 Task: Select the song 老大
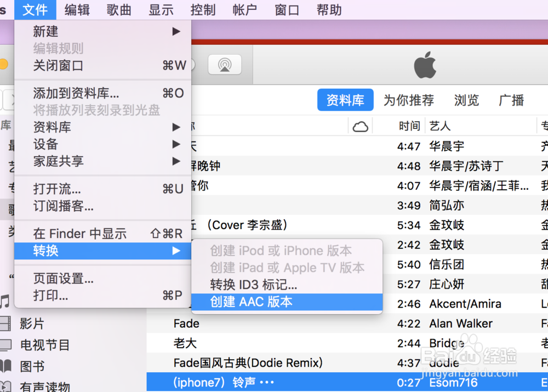(x=185, y=343)
